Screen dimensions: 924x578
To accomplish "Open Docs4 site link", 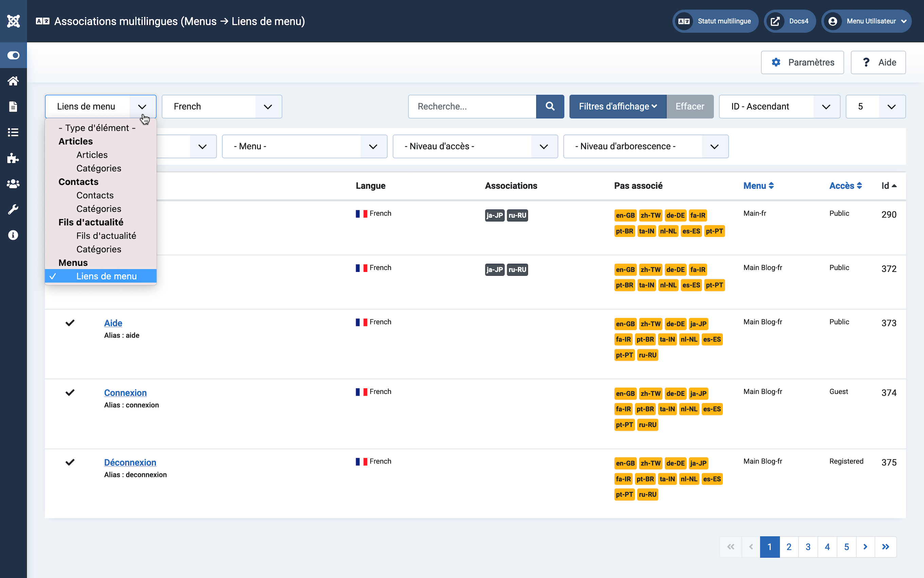I will 789,21.
